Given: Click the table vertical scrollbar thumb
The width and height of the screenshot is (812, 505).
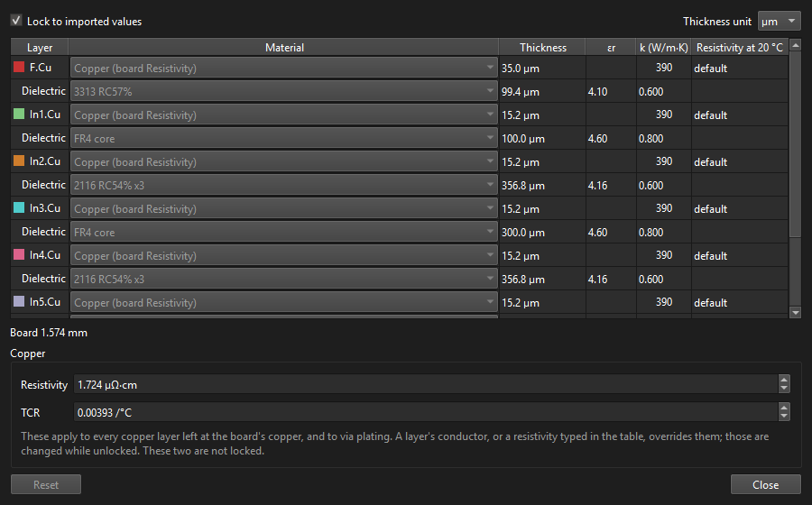Looking at the screenshot, I should [x=796, y=144].
